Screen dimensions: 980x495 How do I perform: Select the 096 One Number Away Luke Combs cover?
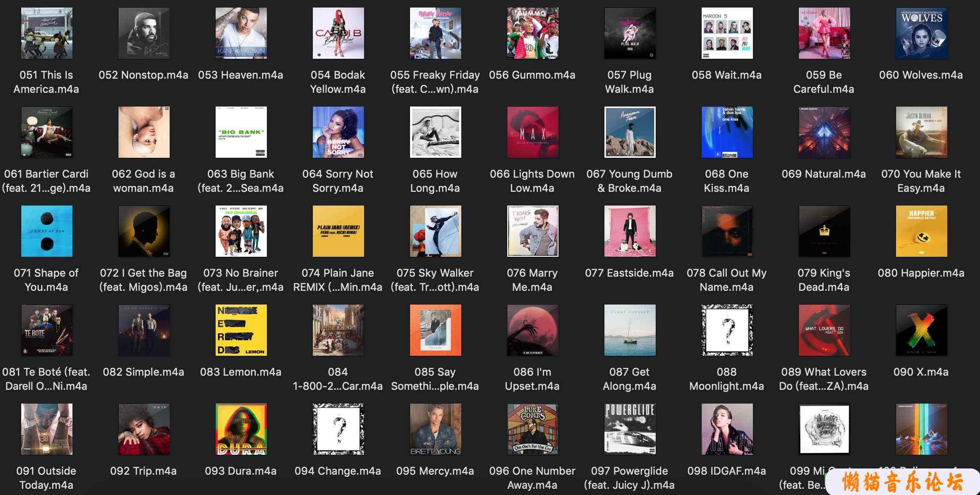pyautogui.click(x=533, y=429)
